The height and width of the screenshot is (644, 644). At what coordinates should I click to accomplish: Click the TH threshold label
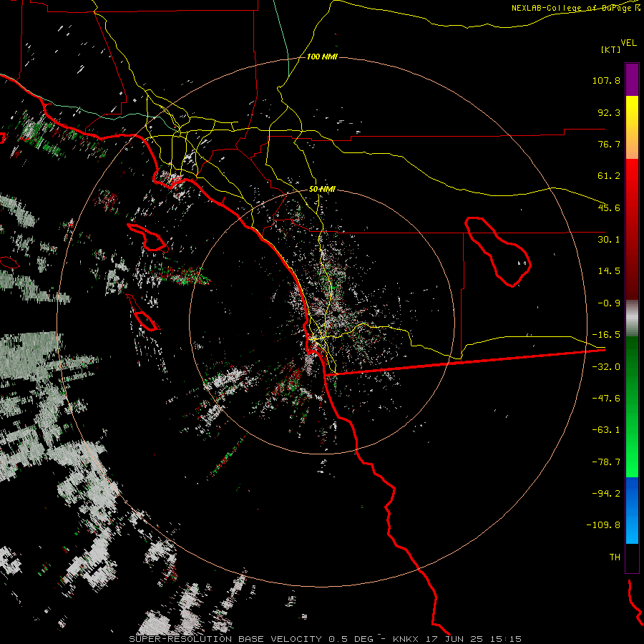[615, 557]
